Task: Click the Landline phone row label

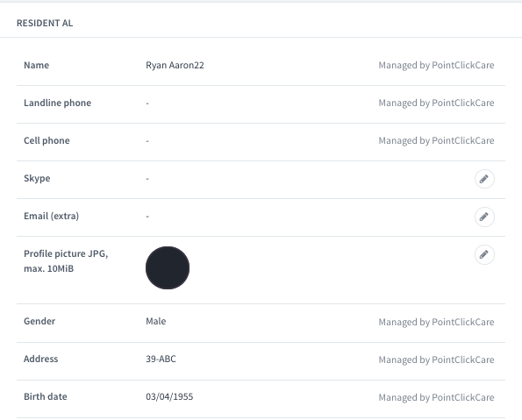Action: tap(57, 103)
